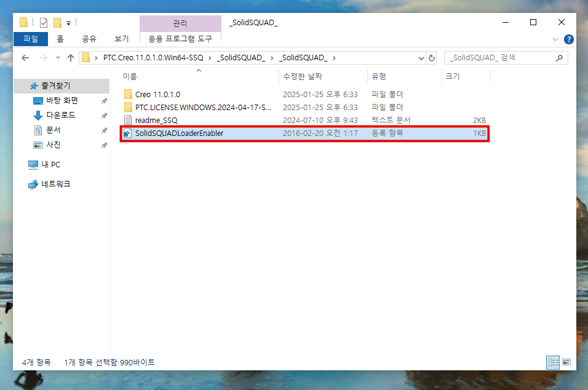Refresh the folder view
This screenshot has height=390, width=588.
click(432, 58)
